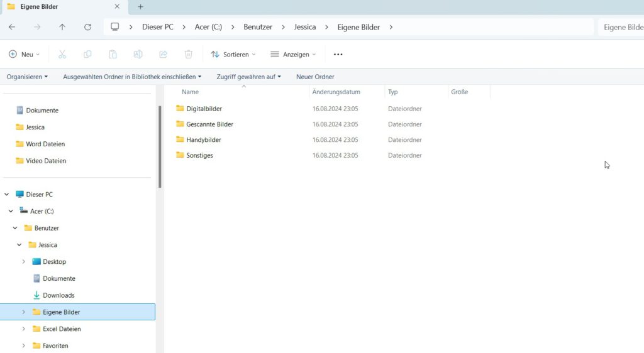Image resolution: width=644 pixels, height=353 pixels.
Task: Open the Anzeigen dropdown
Action: click(x=293, y=54)
